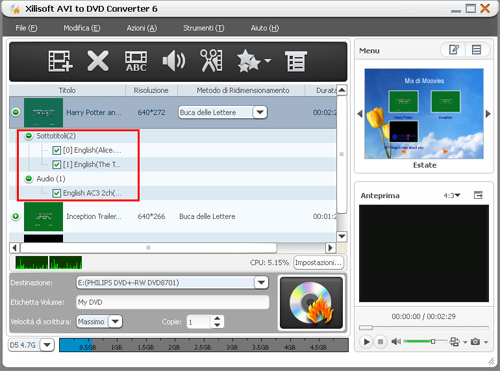The width and height of the screenshot is (500, 371).
Task: Click the list scroll up arrow
Action: click(x=342, y=90)
